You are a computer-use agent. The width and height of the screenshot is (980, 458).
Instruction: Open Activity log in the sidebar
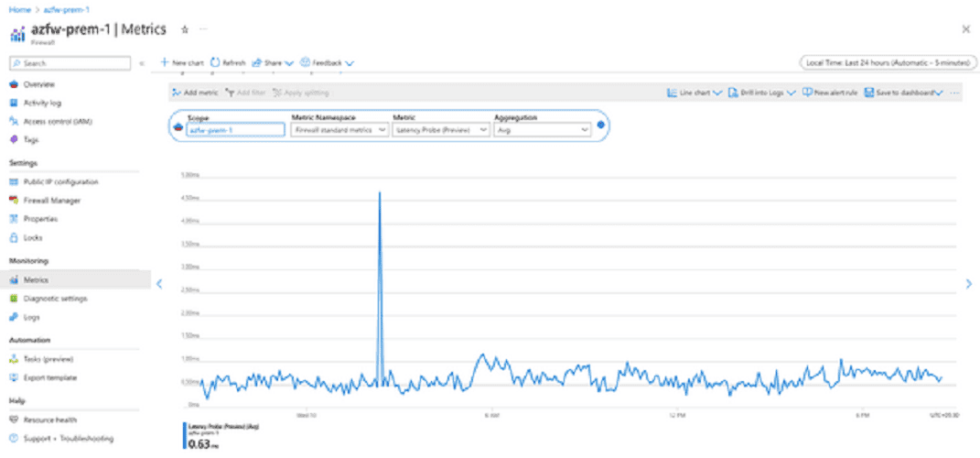coord(42,103)
